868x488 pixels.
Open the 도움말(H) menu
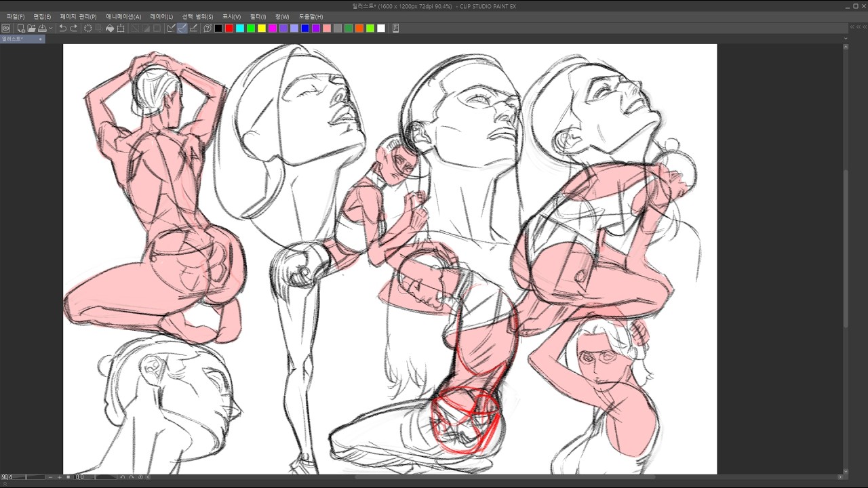(311, 16)
